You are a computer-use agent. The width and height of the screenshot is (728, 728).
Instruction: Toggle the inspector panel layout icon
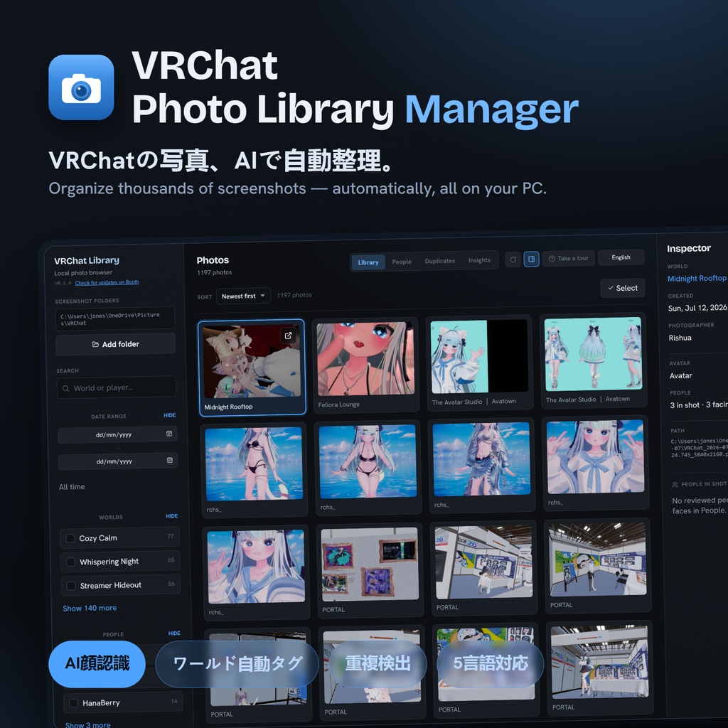(x=532, y=259)
